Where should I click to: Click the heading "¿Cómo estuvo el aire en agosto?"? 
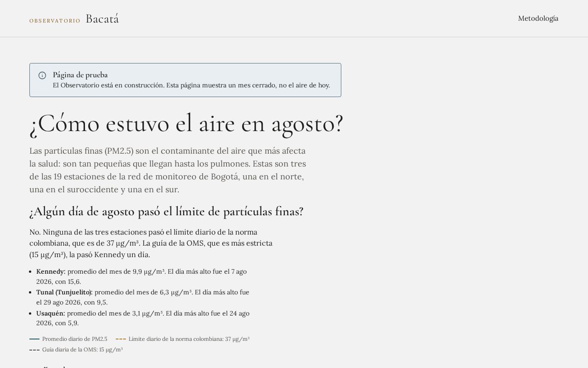(x=186, y=123)
